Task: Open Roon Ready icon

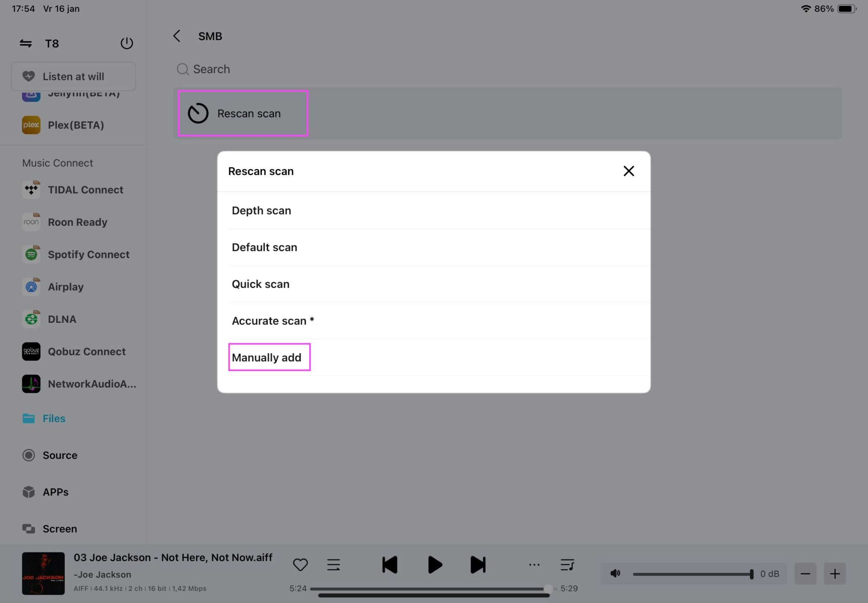Action: (x=31, y=222)
